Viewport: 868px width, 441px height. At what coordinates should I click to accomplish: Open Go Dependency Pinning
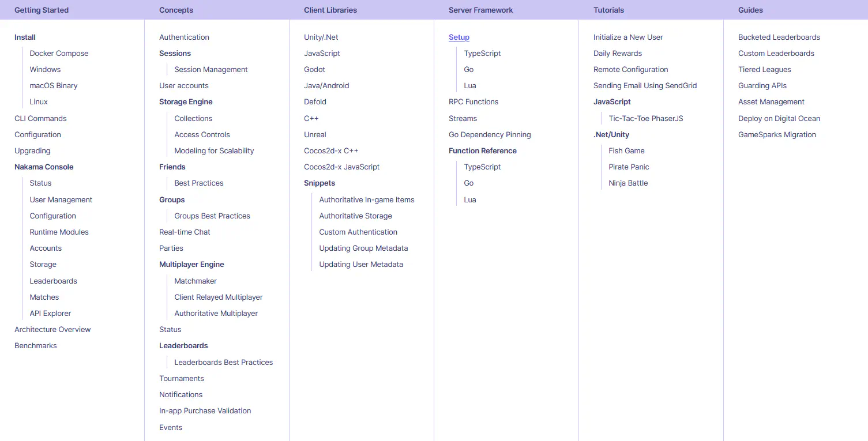pos(490,134)
